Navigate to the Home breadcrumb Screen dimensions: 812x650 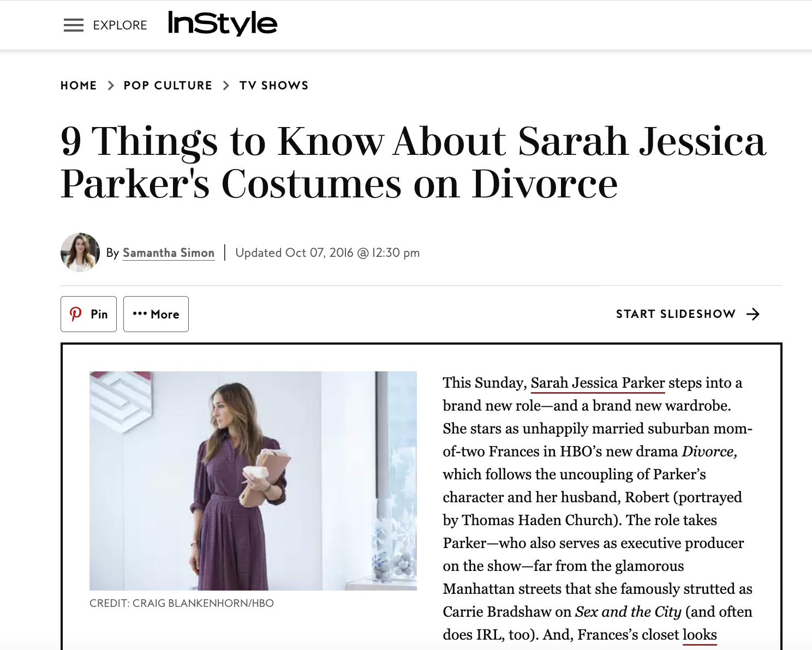point(79,85)
